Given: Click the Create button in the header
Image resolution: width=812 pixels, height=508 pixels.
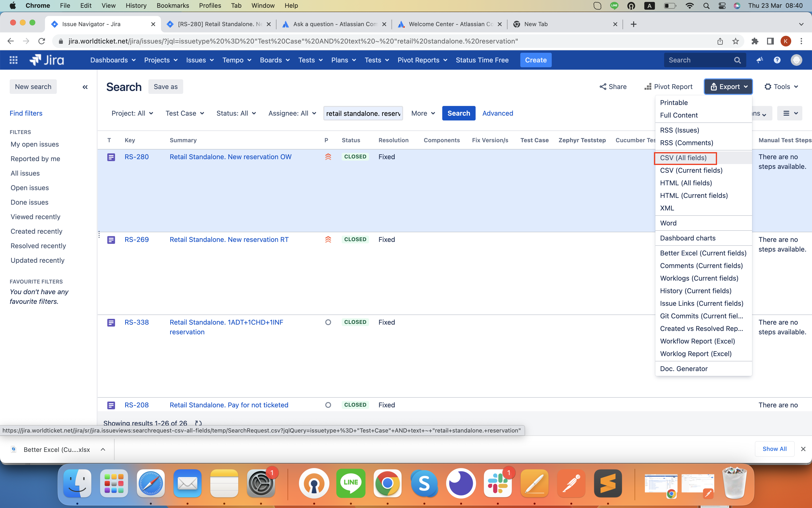Looking at the screenshot, I should (x=536, y=60).
